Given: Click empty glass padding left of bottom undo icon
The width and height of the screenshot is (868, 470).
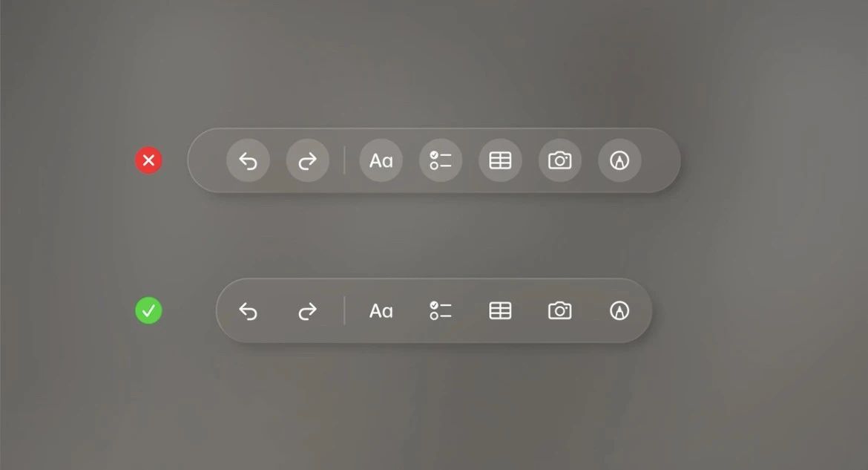Looking at the screenshot, I should [x=227, y=311].
